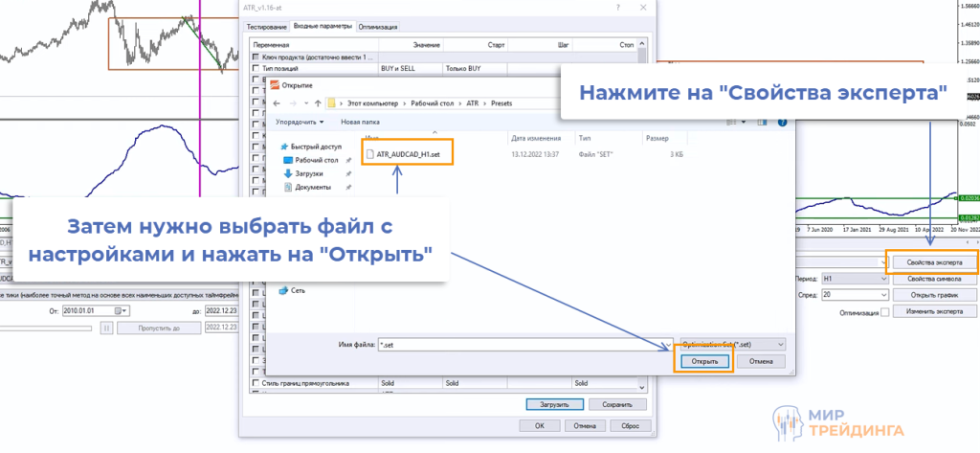Expand the Упорядочить menu

point(299,123)
